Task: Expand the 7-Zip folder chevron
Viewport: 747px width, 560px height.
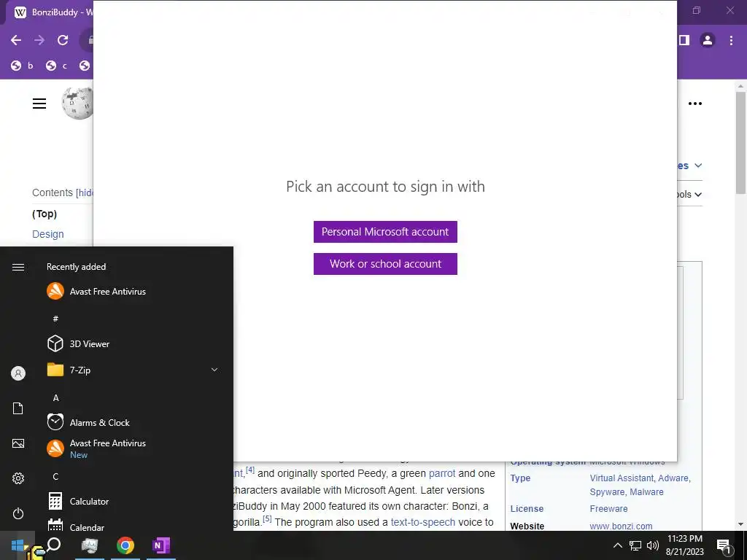Action: pyautogui.click(x=214, y=370)
